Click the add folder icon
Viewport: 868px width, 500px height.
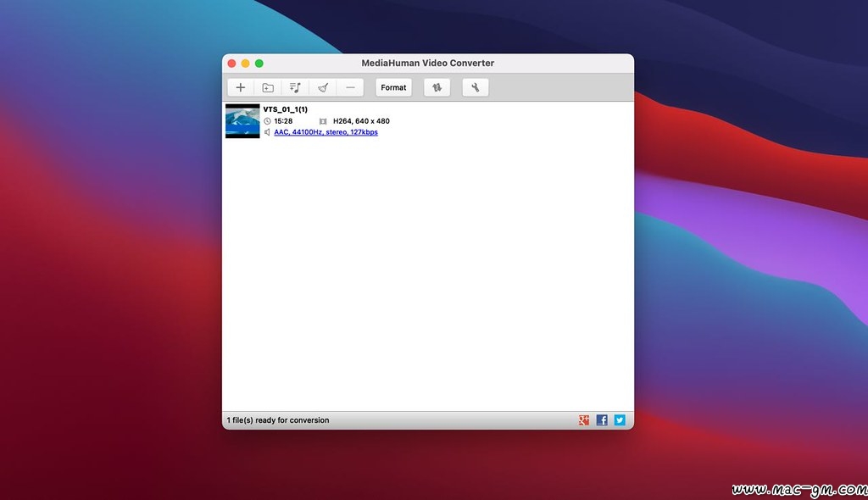(x=268, y=87)
